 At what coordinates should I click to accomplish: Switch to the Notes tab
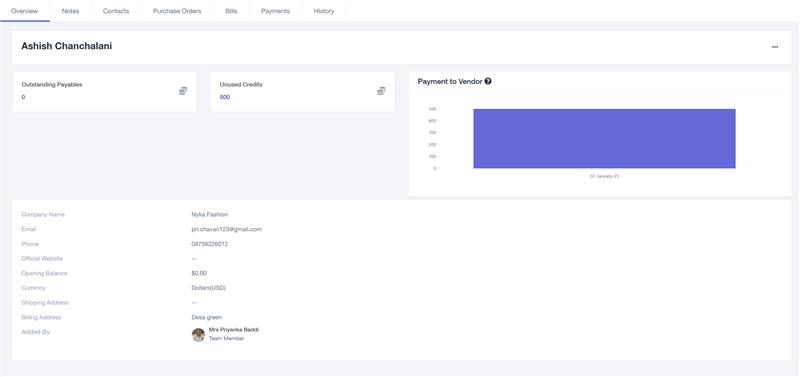[x=70, y=11]
